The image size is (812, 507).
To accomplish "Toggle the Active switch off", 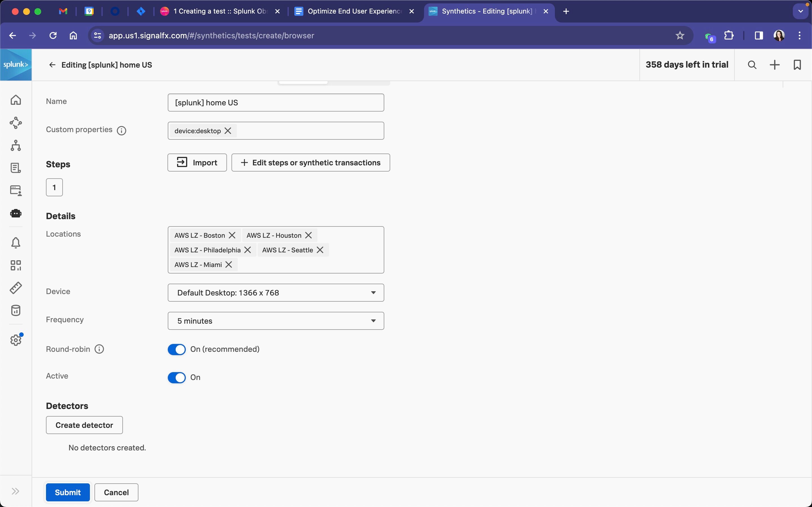I will click(176, 377).
